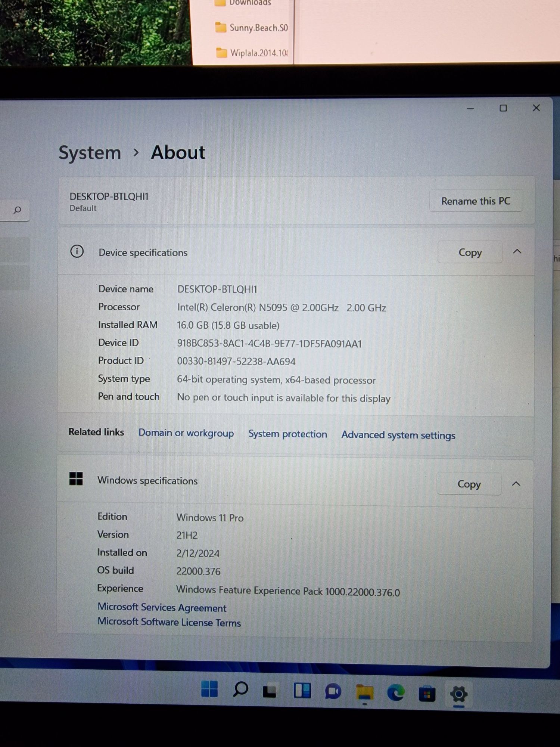Open taskbar Search magnifier
The height and width of the screenshot is (747, 560).
(240, 689)
